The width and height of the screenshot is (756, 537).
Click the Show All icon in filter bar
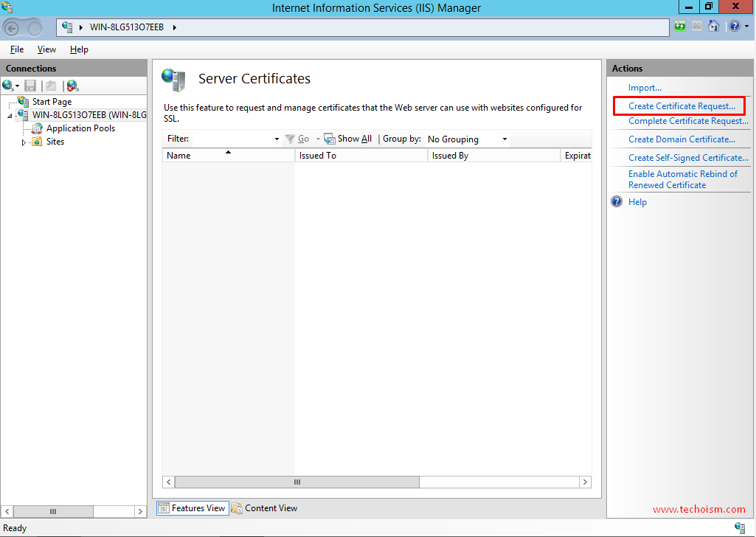click(x=329, y=139)
